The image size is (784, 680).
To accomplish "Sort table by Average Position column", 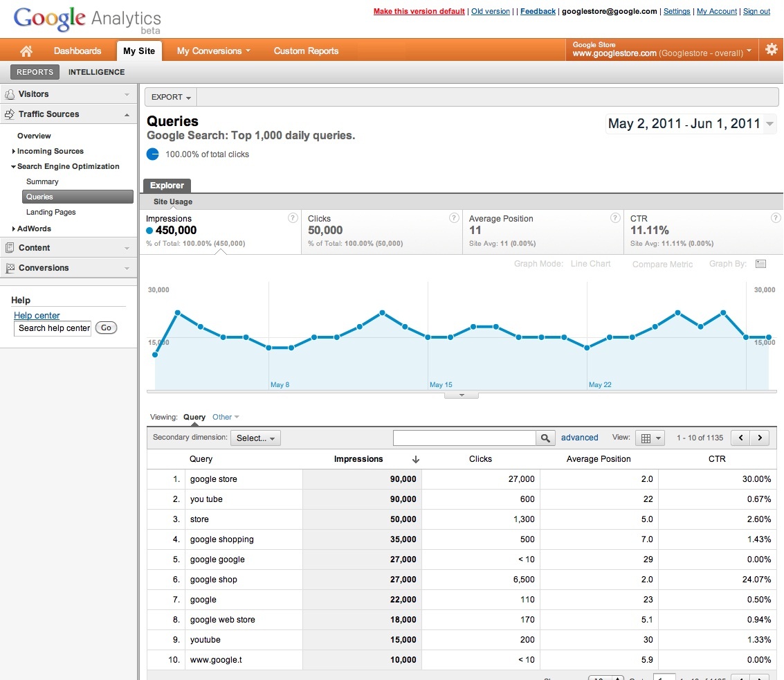I will (x=599, y=459).
